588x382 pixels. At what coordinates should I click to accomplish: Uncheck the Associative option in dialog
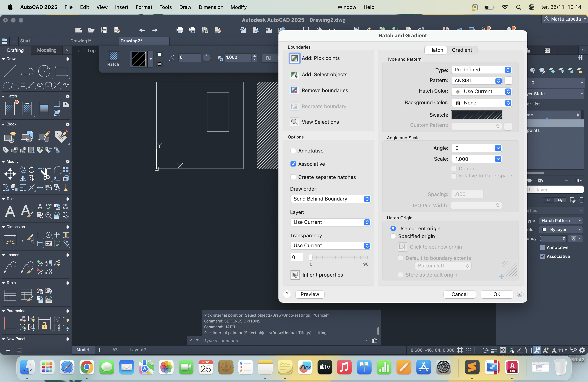coord(293,164)
